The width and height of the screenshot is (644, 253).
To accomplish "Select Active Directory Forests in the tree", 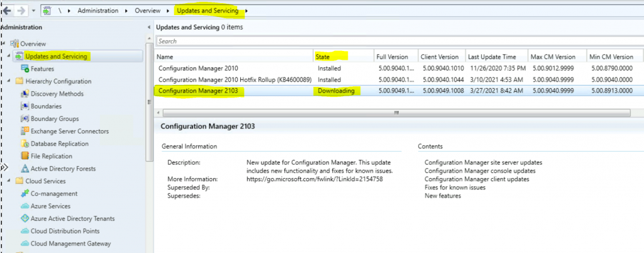I will [x=64, y=169].
